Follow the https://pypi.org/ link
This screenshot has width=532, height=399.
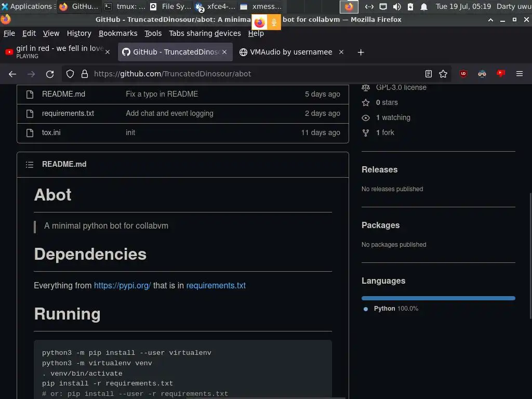(x=122, y=286)
